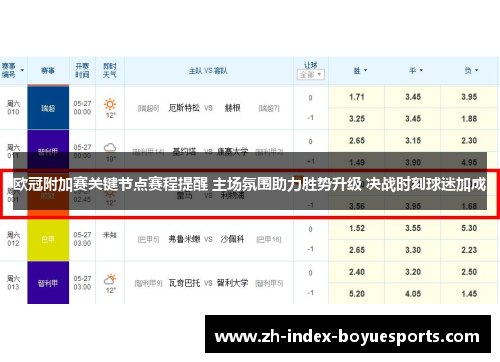Sort by the 负 column dropdown
Screen dimensions: 500x362
(x=476, y=70)
